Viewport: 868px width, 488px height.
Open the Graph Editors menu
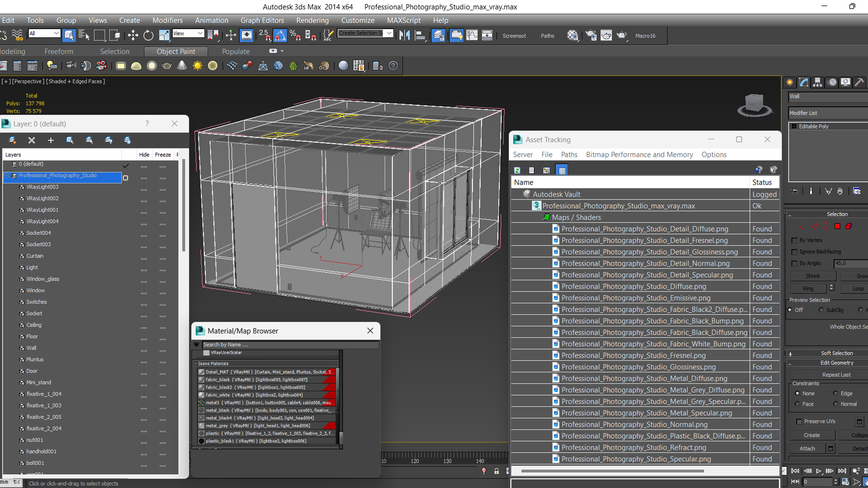[262, 20]
